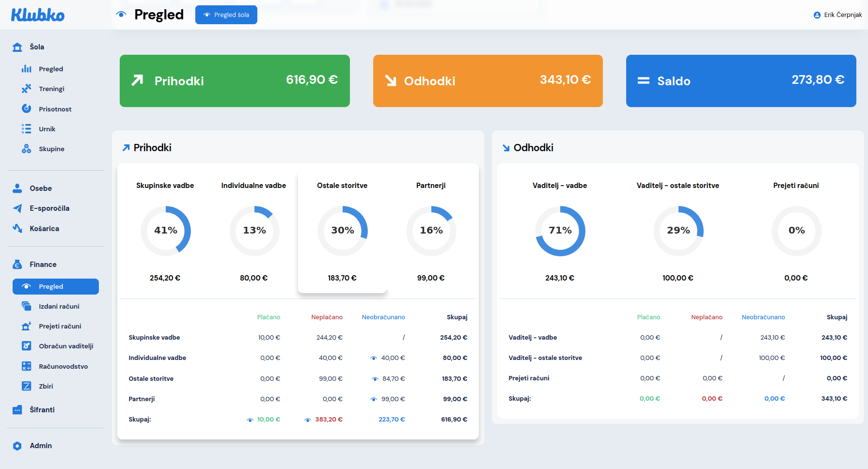Screen dimensions: 868x469
Task: Open Urnik schedule in sidebar
Action: pyautogui.click(x=47, y=129)
